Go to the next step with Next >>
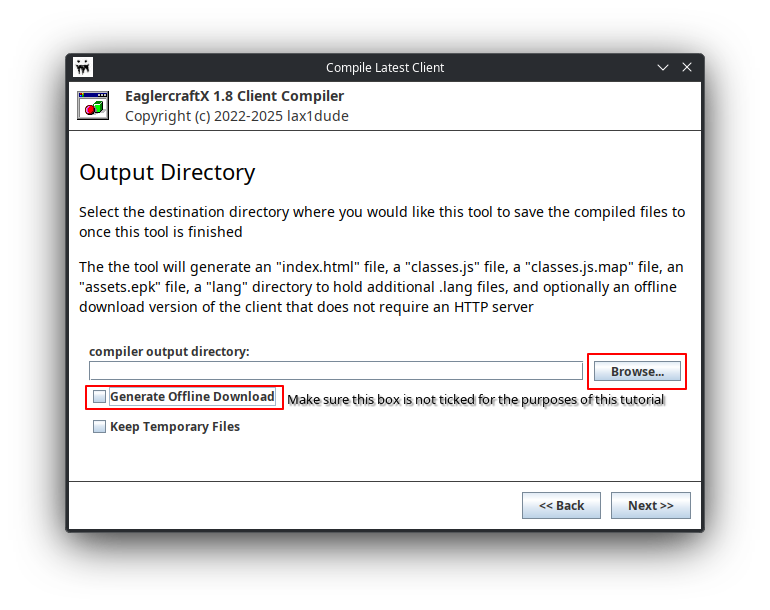 [x=651, y=505]
